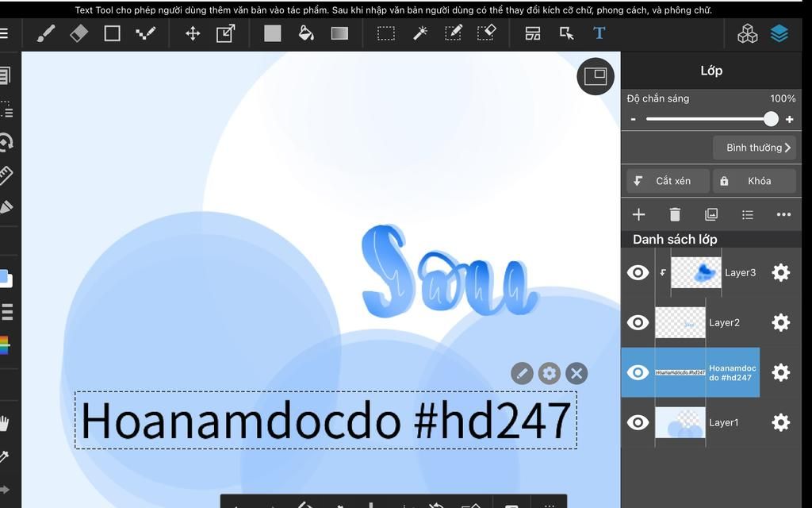Screen dimensions: 812x508
Task: Click the Danh sách lớp heading
Action: coord(675,240)
